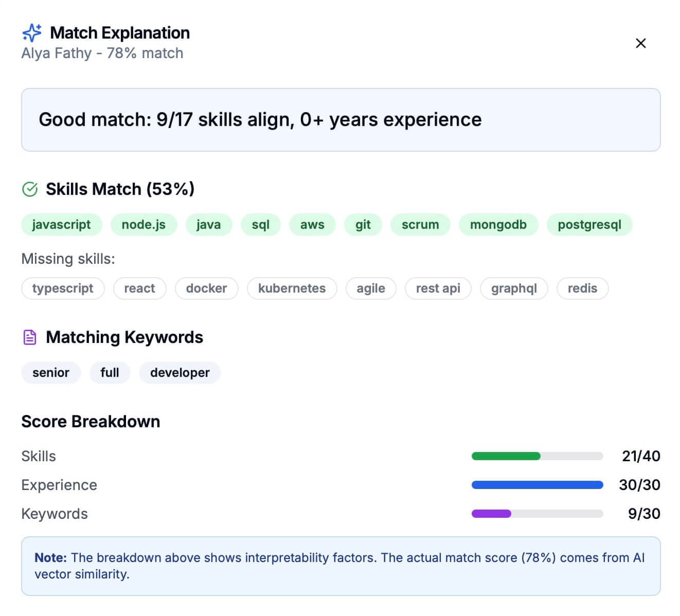Click the mongodb matched skill chip

point(498,224)
